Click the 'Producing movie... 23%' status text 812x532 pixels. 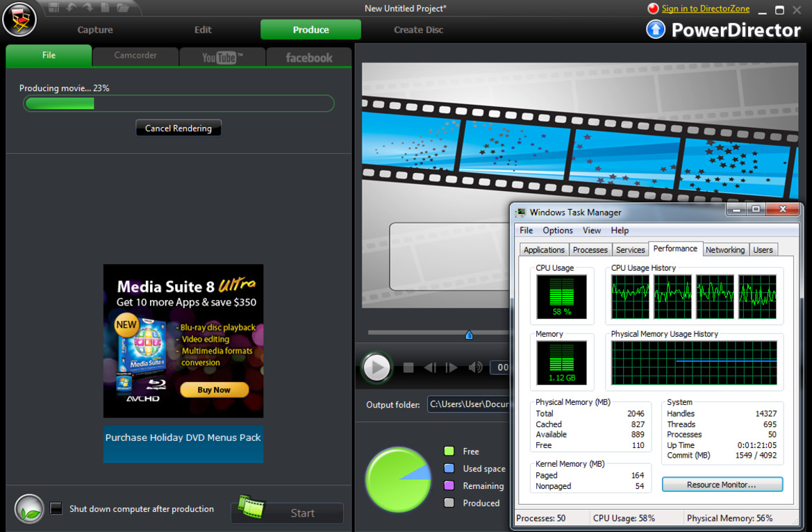(64, 88)
